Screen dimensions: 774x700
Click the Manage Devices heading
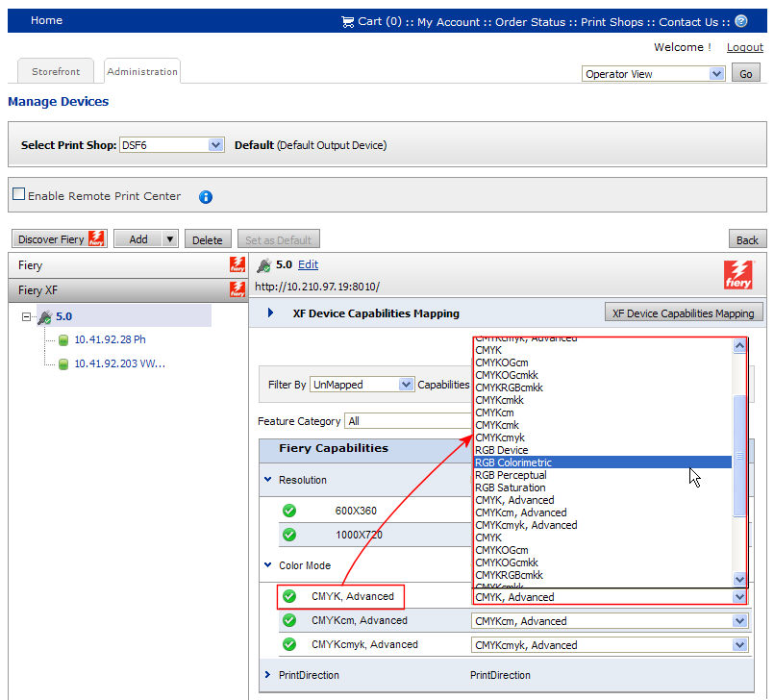tap(59, 102)
